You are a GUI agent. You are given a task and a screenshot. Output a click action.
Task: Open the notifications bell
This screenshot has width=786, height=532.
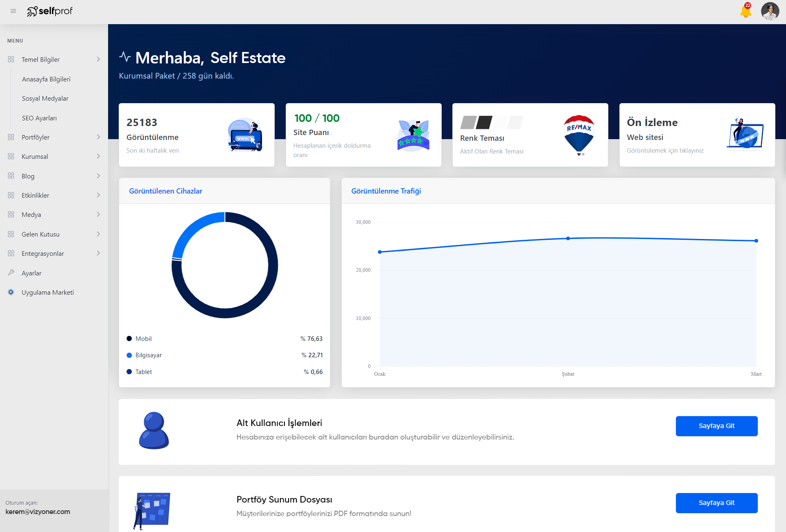coord(745,11)
